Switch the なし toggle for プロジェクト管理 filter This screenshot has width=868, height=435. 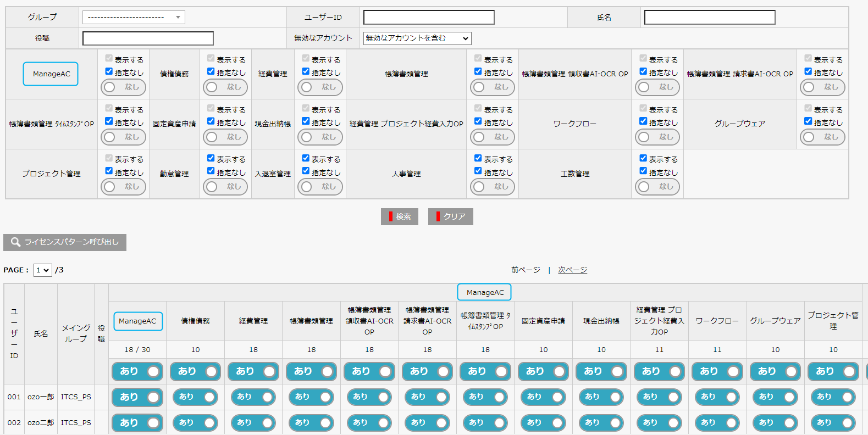point(123,187)
